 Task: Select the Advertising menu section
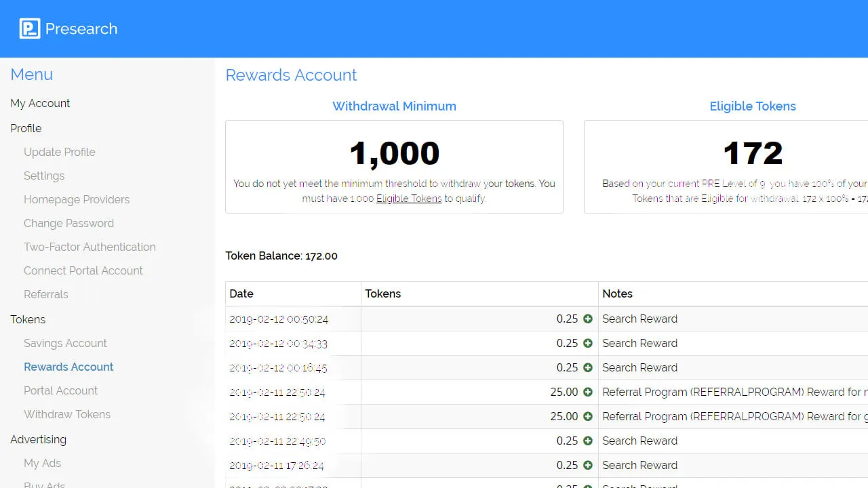pos(38,439)
